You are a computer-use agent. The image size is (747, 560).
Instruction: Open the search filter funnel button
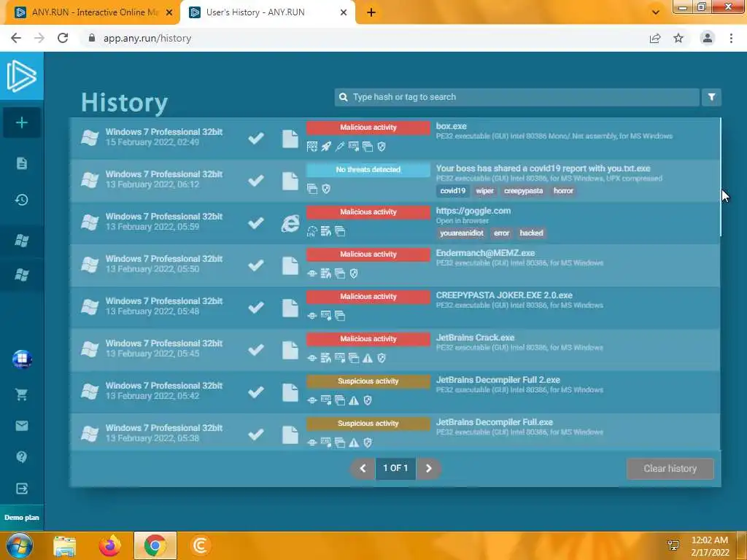[711, 97]
